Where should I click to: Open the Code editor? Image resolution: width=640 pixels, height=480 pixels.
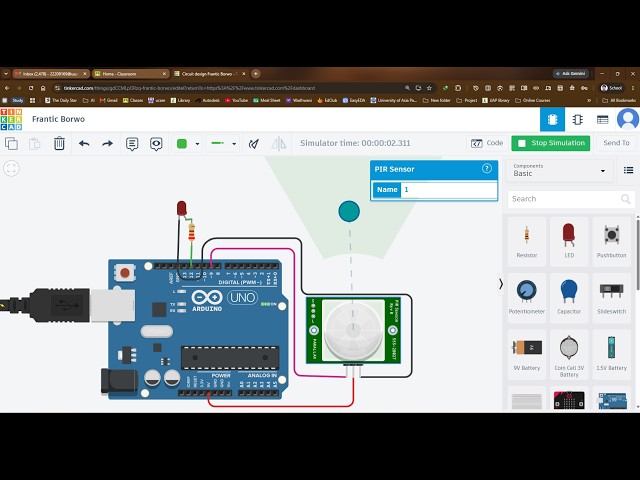click(x=487, y=143)
